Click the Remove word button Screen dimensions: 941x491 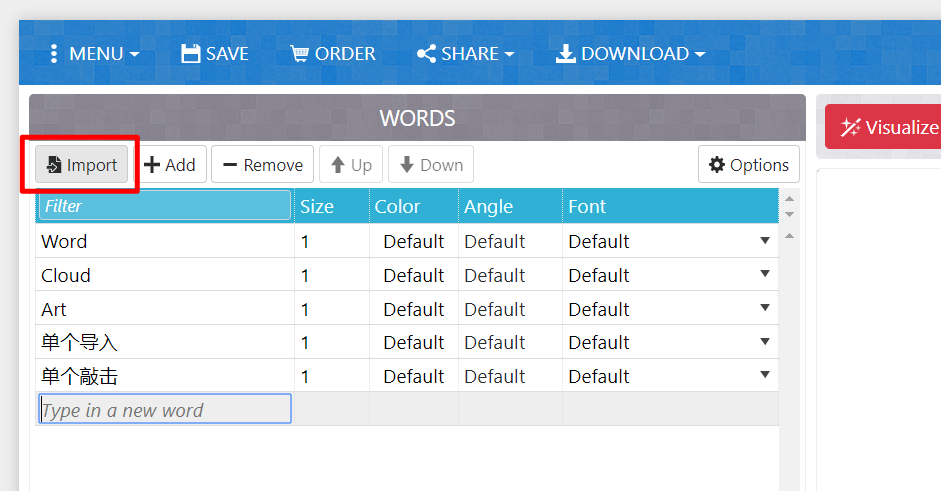[x=262, y=164]
